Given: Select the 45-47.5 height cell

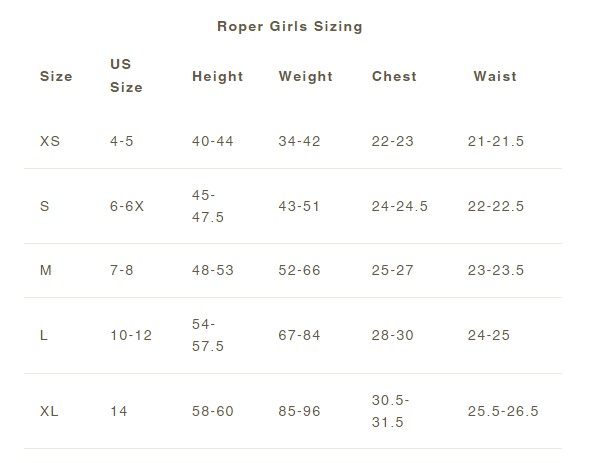Looking at the screenshot, I should tap(208, 206).
